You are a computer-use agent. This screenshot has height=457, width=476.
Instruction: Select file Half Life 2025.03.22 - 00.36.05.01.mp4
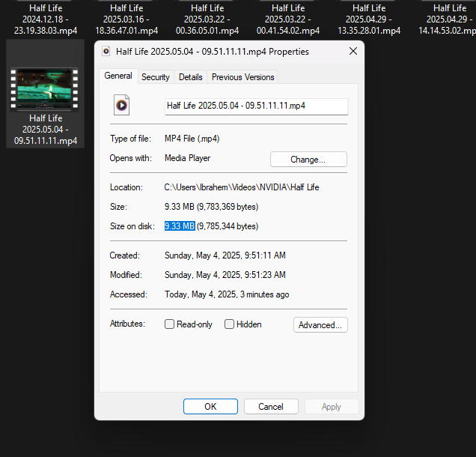207,19
